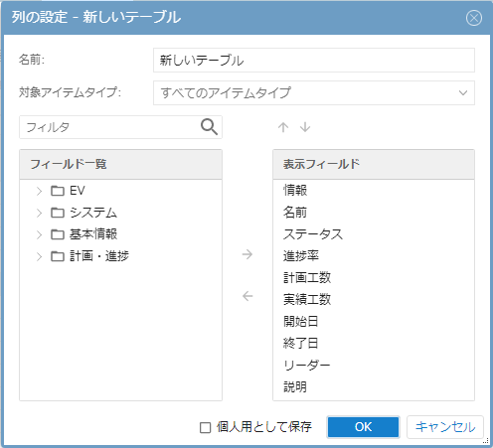
Task: Add field using the right arrow
Action: pyautogui.click(x=247, y=254)
